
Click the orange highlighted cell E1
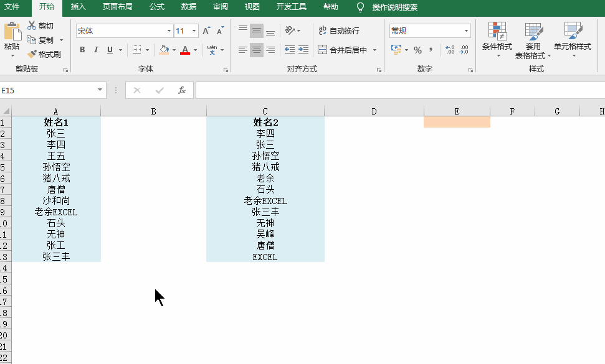tap(457, 122)
